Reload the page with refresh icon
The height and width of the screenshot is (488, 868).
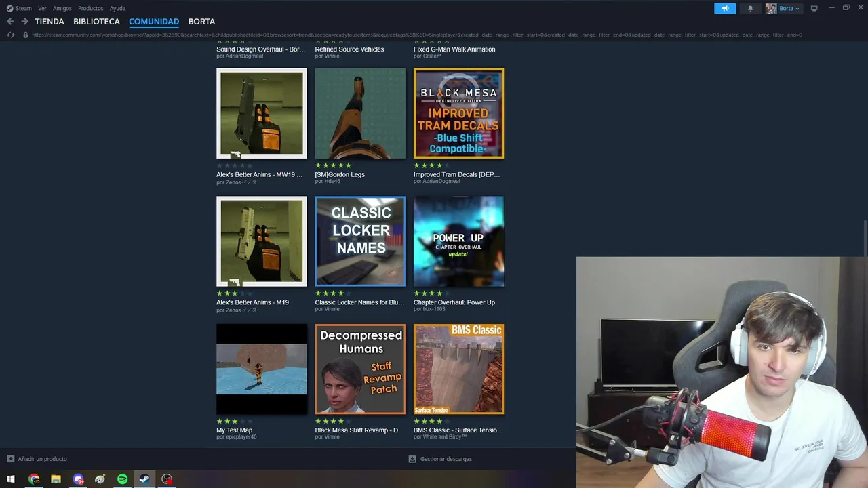(x=10, y=35)
